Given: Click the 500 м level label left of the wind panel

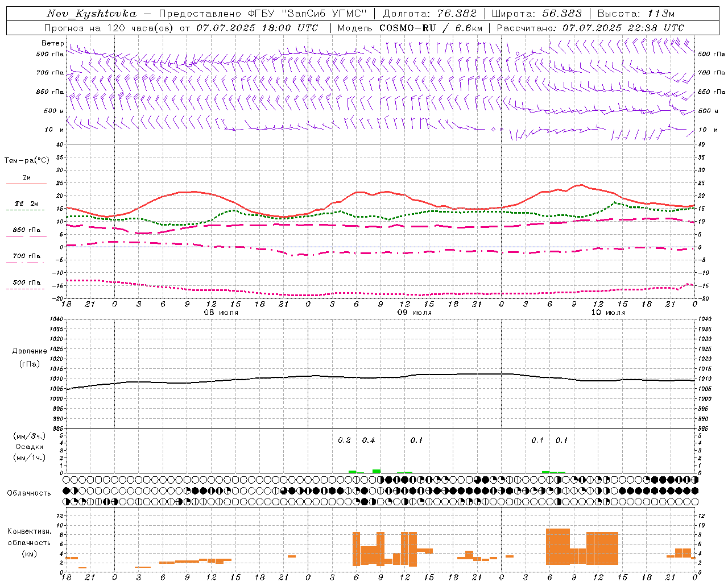Looking at the screenshot, I should [54, 111].
